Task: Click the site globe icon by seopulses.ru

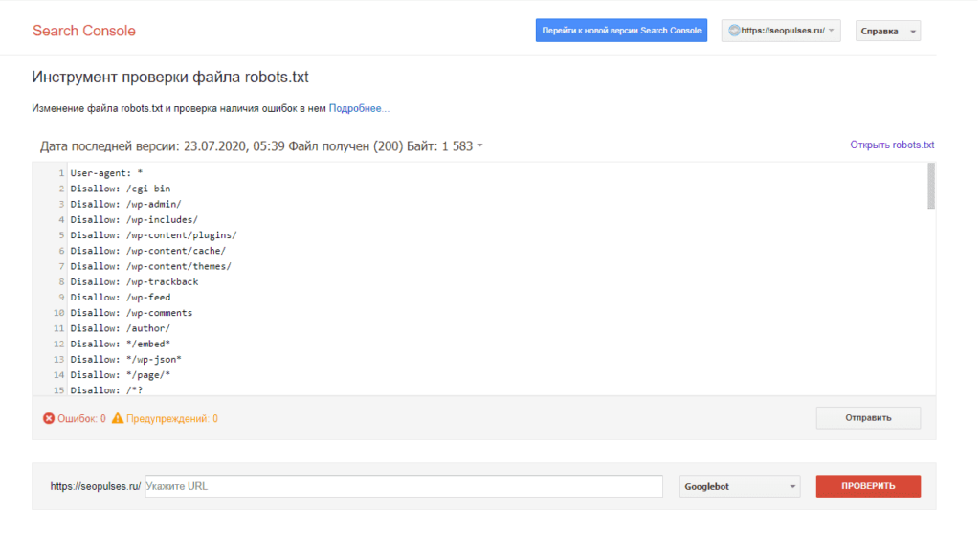Action: 734,31
